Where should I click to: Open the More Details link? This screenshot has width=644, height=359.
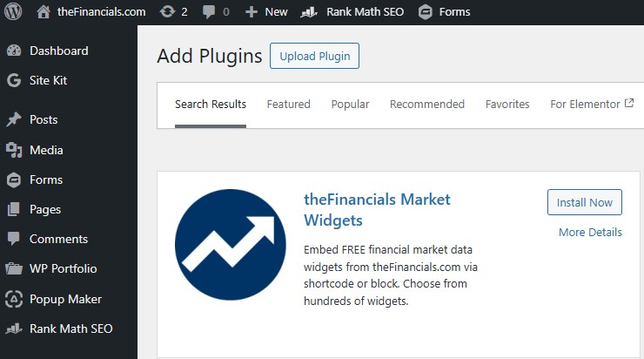pos(590,232)
